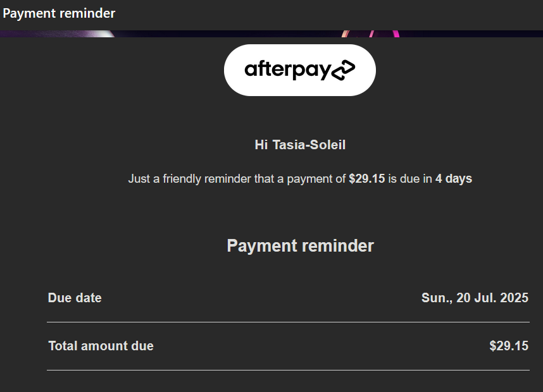Click the "Hi Tasia-Soleil" greeting
This screenshot has height=392, width=543.
coord(300,145)
